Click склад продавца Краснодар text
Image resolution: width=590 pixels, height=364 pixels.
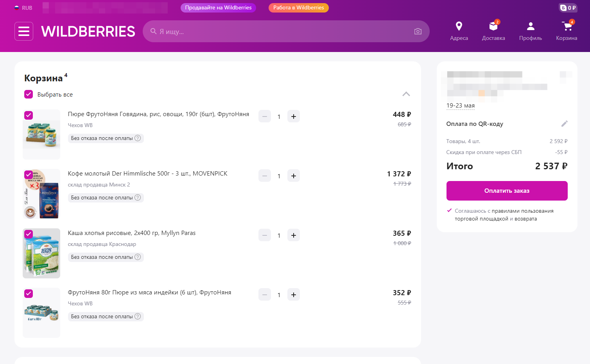point(102,244)
